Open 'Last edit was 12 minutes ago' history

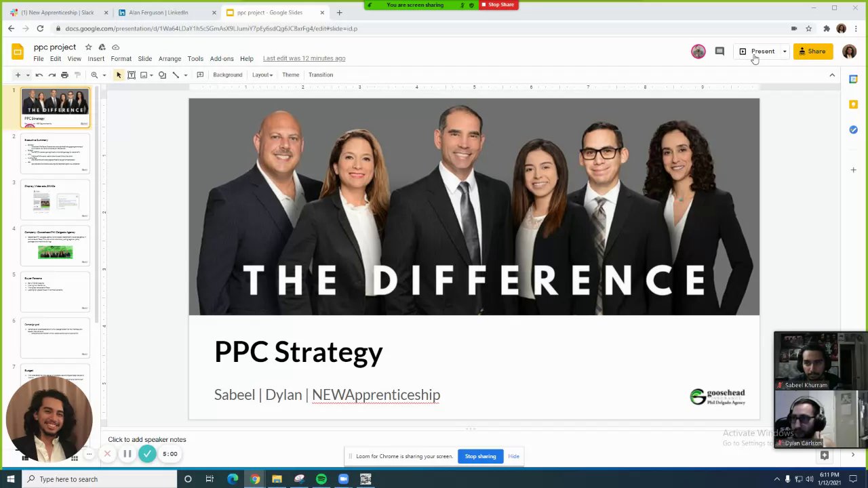[x=304, y=58]
